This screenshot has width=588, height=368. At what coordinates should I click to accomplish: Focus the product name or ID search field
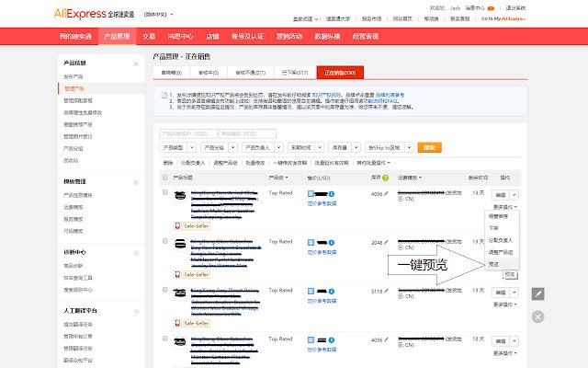pos(187,133)
